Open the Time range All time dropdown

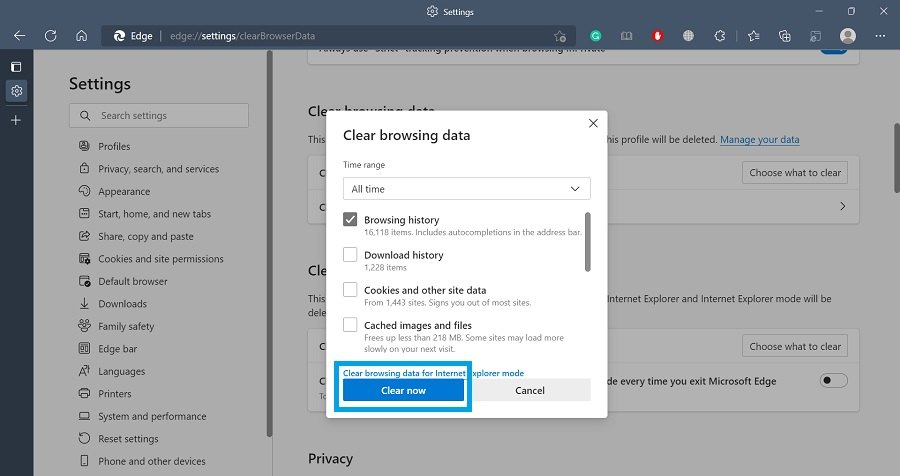(467, 189)
